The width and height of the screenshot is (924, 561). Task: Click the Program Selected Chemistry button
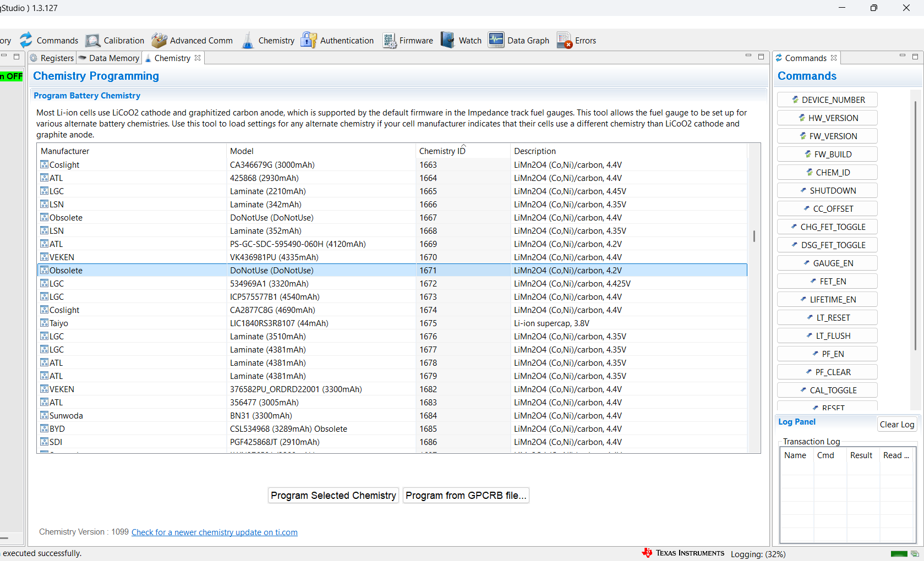click(x=333, y=496)
